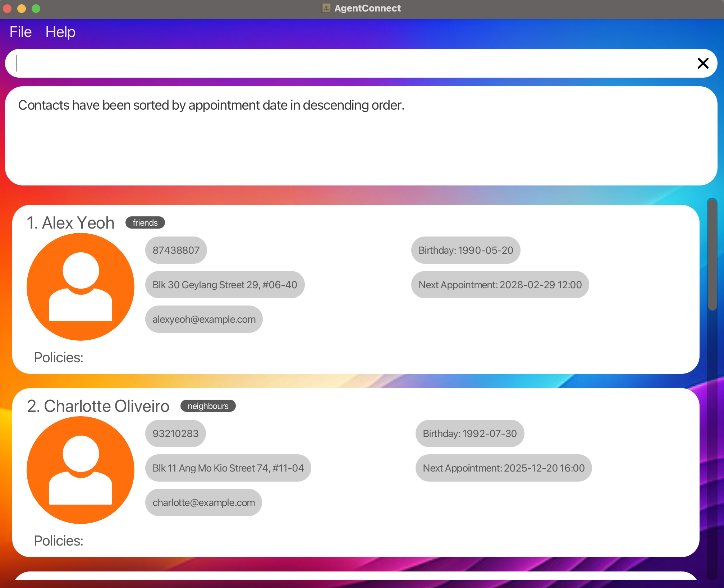Click email charlotte@example.com
This screenshot has height=588, width=724.
click(203, 502)
